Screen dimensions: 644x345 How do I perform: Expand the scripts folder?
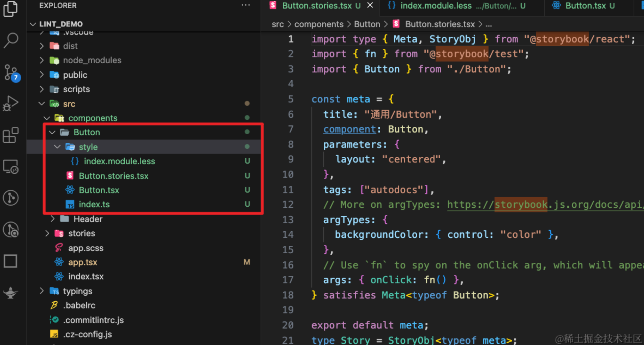[42, 89]
